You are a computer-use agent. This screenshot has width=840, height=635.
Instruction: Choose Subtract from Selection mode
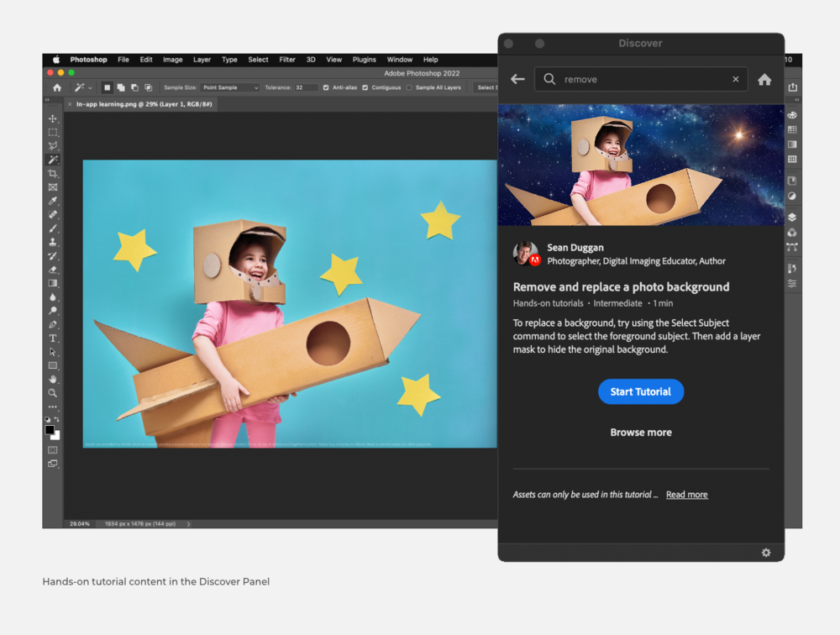click(x=134, y=87)
